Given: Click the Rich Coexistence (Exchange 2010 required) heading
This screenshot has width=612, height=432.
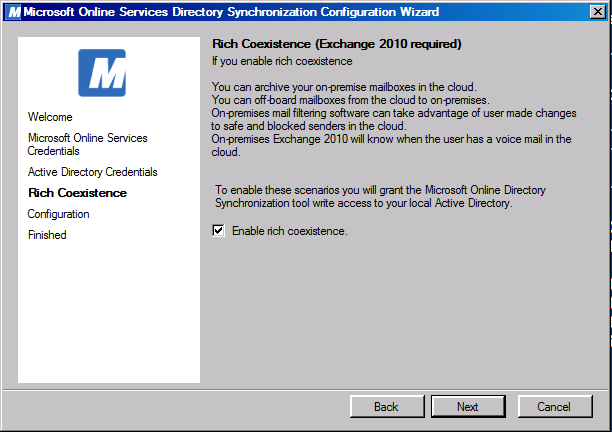Looking at the screenshot, I should click(337, 44).
